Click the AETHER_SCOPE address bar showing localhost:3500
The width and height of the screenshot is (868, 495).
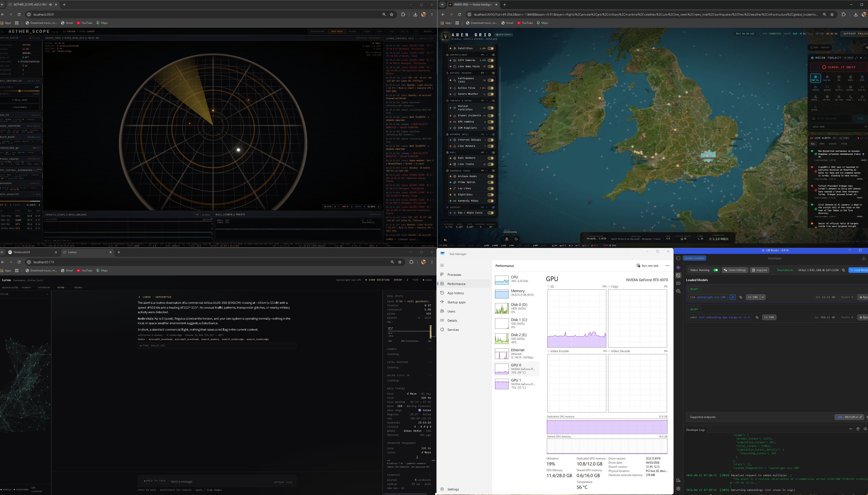click(204, 14)
